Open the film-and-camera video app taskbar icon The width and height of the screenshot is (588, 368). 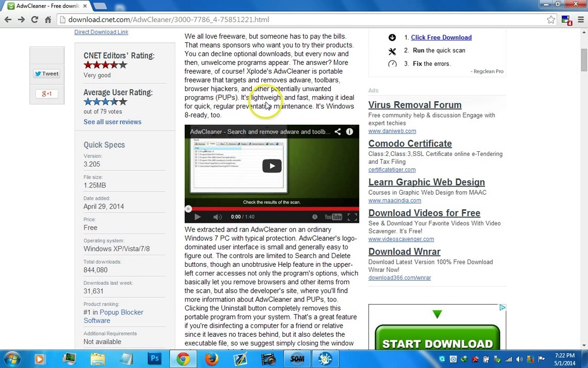coord(268,359)
